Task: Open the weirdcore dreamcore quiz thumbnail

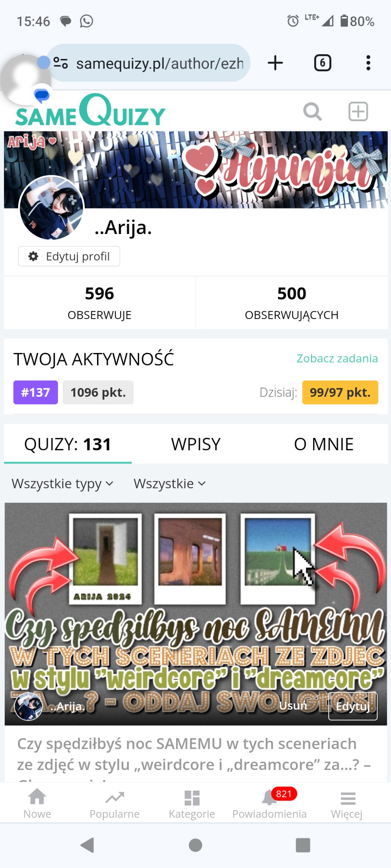Action: (x=196, y=614)
